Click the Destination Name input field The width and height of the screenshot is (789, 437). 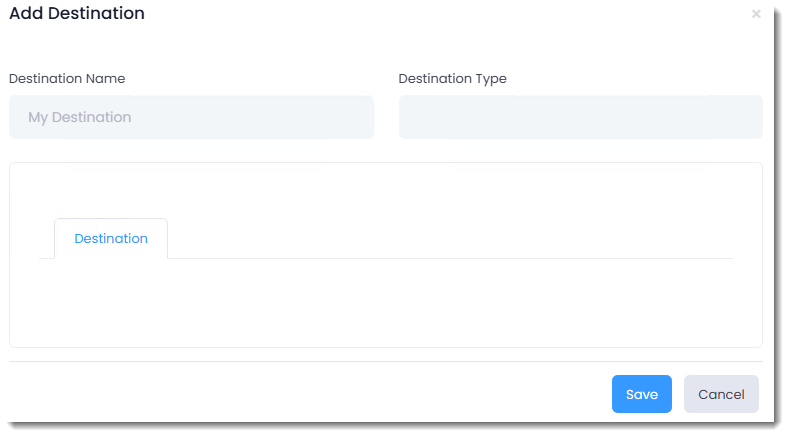191,117
